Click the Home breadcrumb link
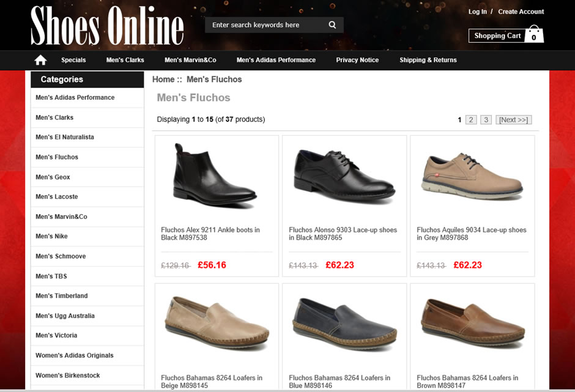 163,80
